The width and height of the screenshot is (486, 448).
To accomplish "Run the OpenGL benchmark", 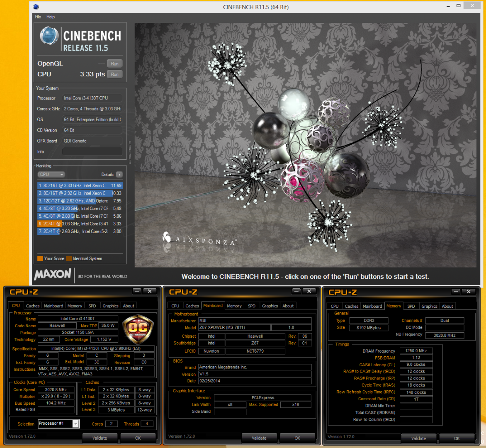I will (x=115, y=63).
